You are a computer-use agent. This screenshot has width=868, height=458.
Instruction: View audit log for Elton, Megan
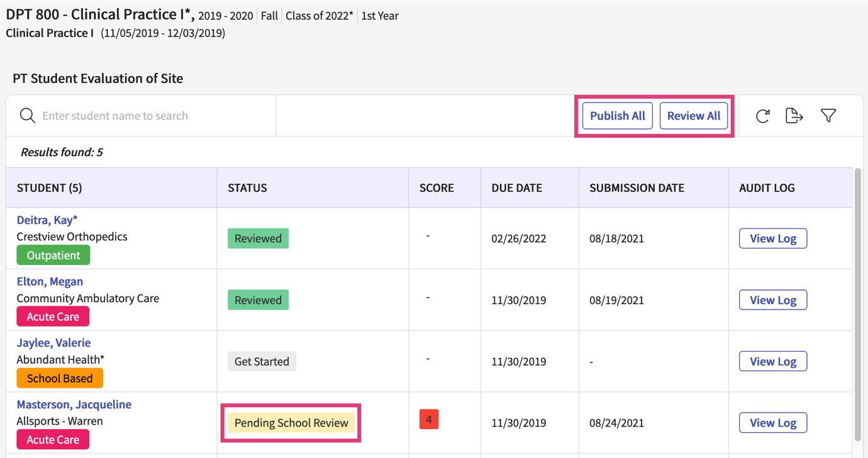[772, 300]
